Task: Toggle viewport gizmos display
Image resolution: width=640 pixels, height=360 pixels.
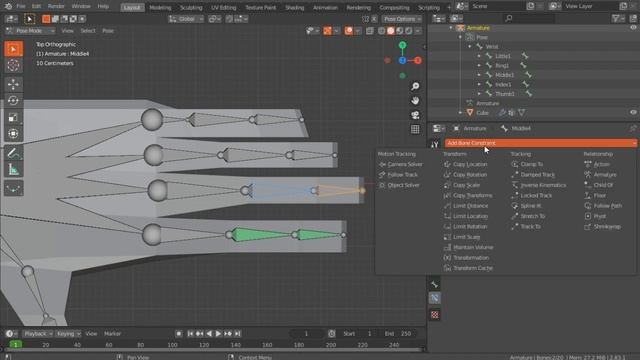Action: click(327, 31)
